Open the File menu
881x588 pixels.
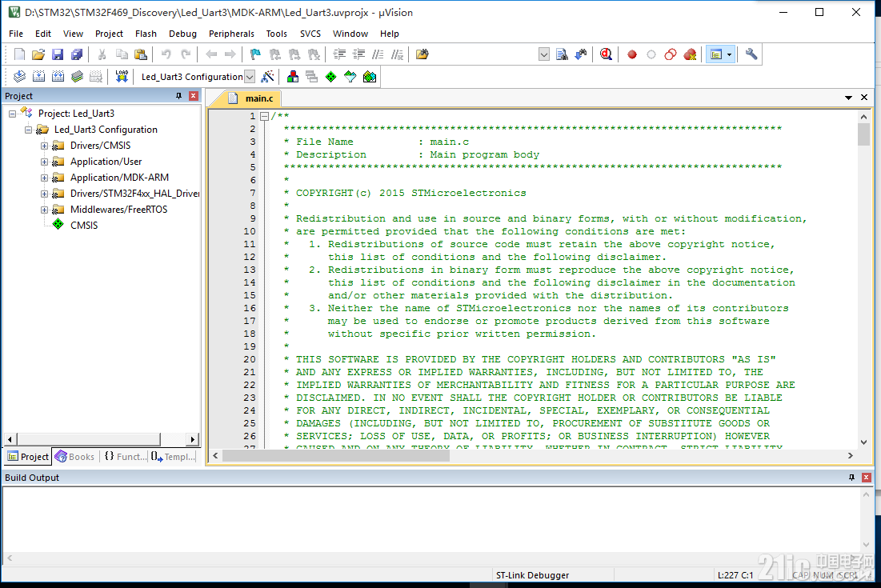coord(16,34)
